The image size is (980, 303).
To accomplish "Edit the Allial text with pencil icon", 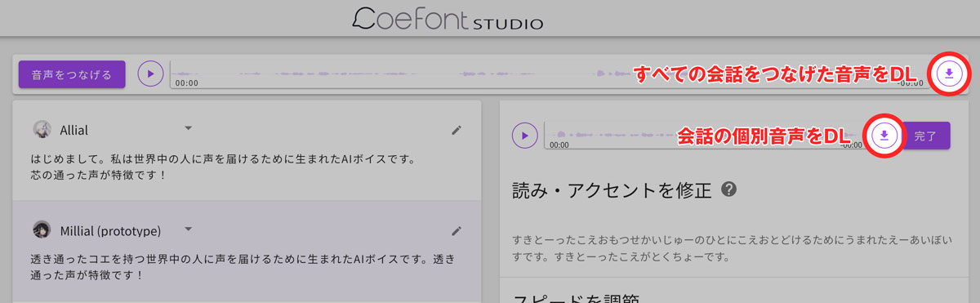I will 457,130.
